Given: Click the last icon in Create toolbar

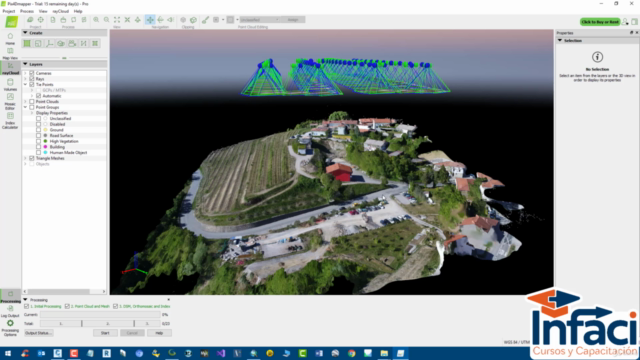Looking at the screenshot, I should pos(95,43).
